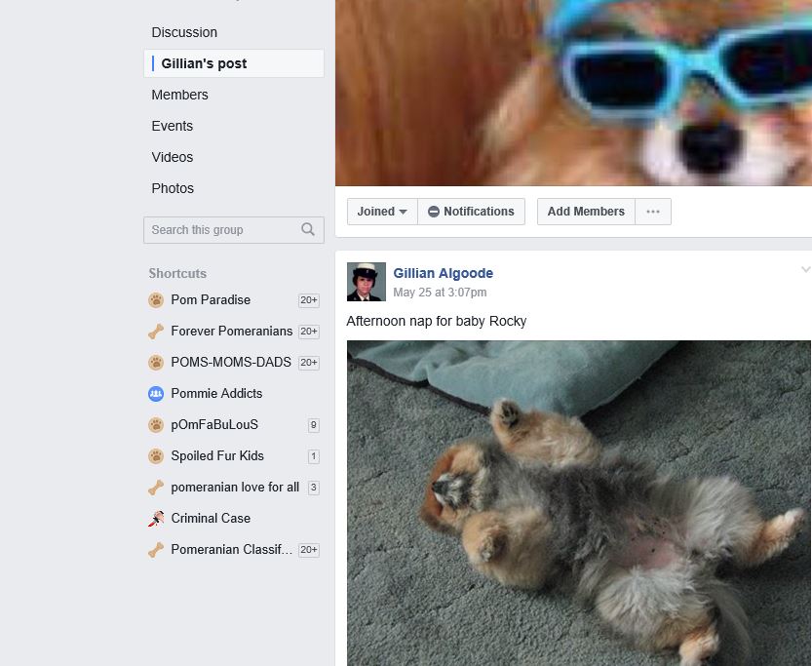Image resolution: width=812 pixels, height=666 pixels.
Task: Open pomeranian love for all shortcut
Action: pos(235,488)
